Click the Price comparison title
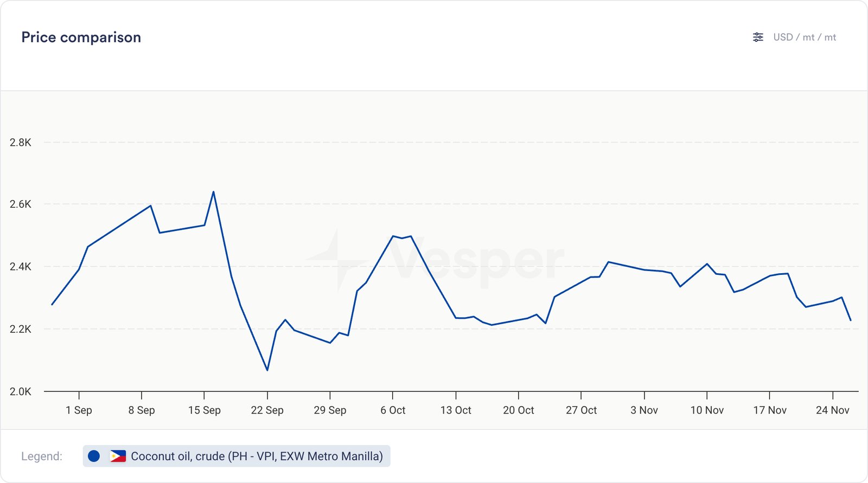 81,37
